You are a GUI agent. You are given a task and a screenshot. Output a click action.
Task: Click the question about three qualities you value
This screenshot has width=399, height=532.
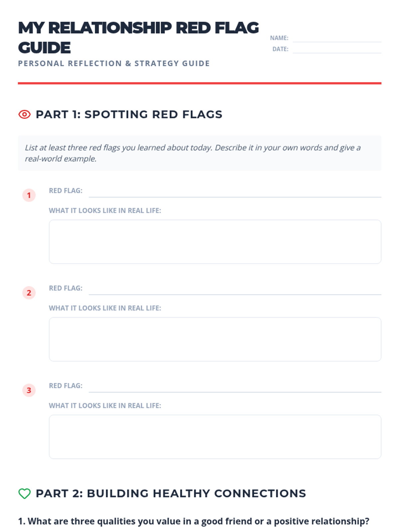194,521
